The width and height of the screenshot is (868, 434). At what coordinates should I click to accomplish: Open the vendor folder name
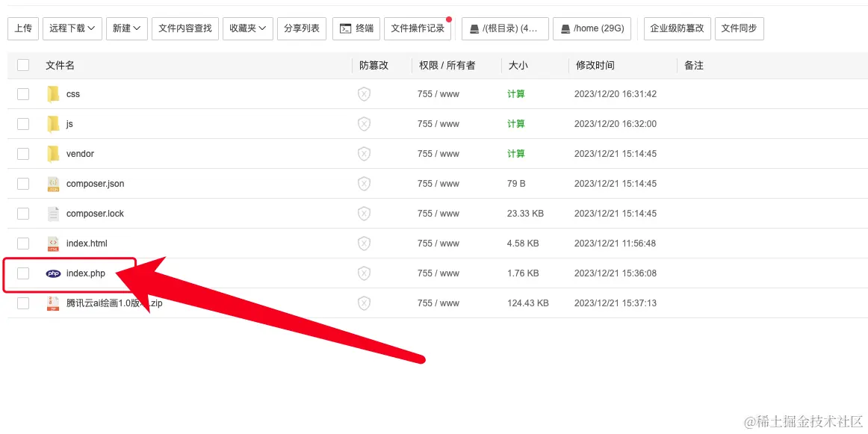[x=80, y=154]
